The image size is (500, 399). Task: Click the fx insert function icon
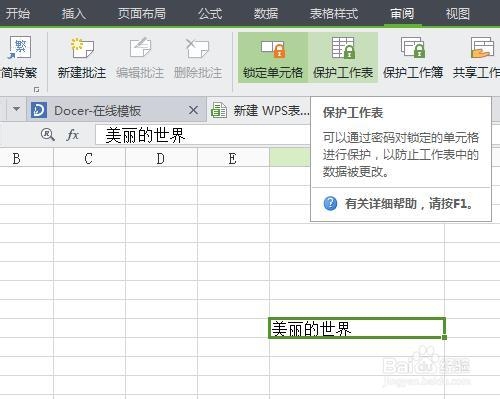point(72,135)
